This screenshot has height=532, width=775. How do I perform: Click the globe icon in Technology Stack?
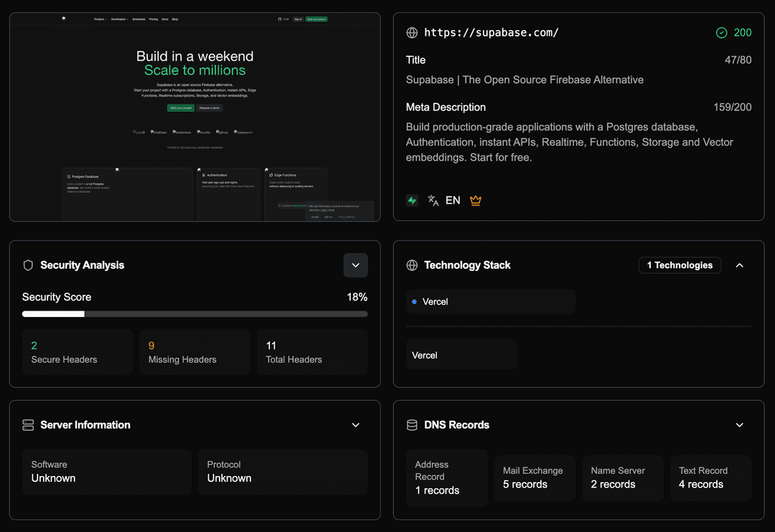coord(412,265)
